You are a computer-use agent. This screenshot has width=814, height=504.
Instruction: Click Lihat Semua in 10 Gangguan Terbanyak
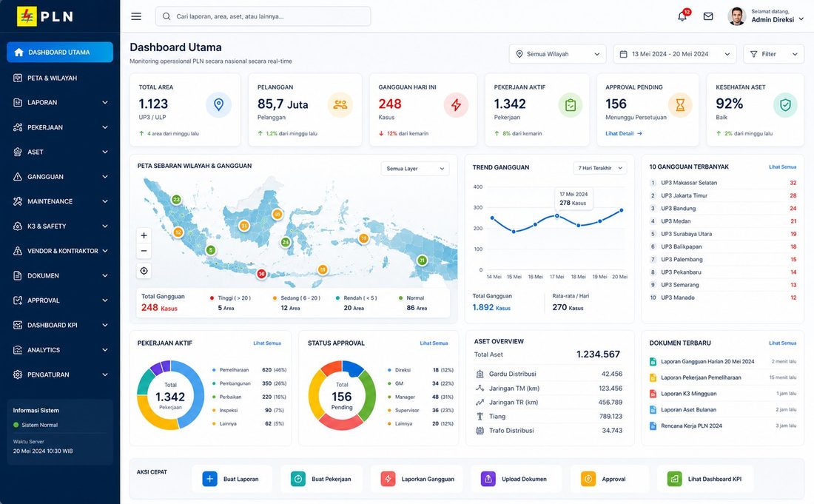782,167
